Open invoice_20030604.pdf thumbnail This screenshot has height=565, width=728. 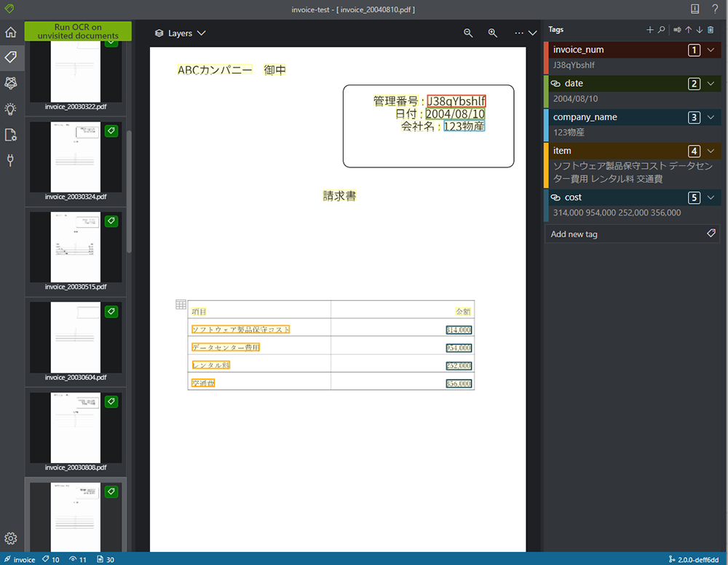tap(75, 338)
